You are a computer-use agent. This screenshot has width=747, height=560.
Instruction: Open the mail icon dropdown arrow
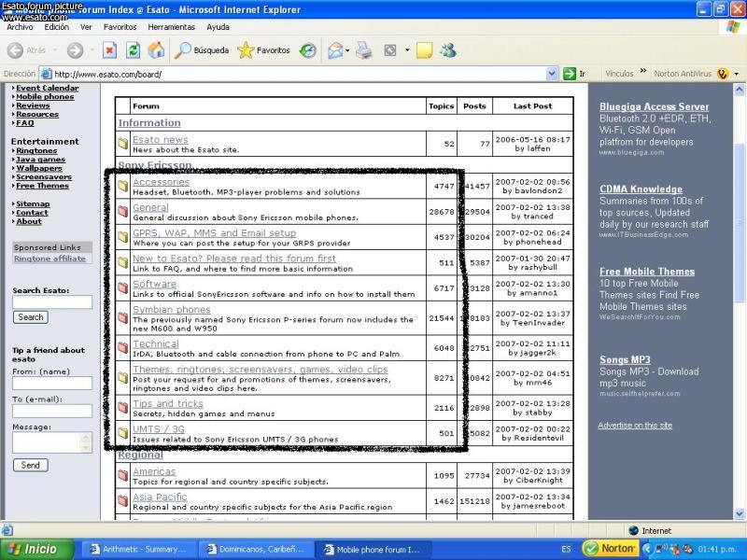pos(347,50)
